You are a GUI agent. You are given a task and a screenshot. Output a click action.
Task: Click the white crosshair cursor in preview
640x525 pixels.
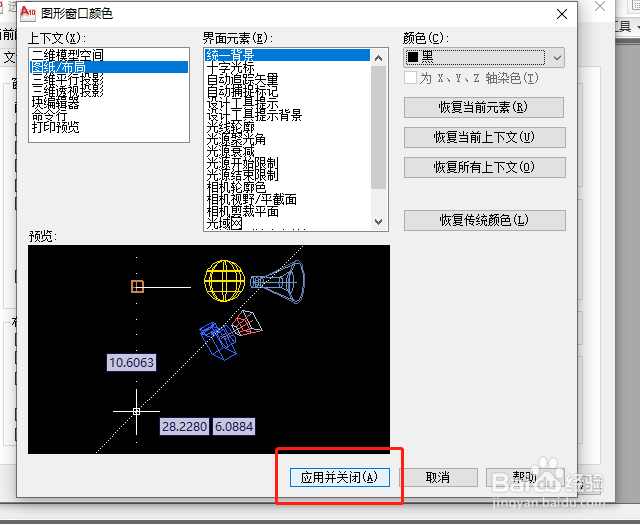(x=136, y=412)
